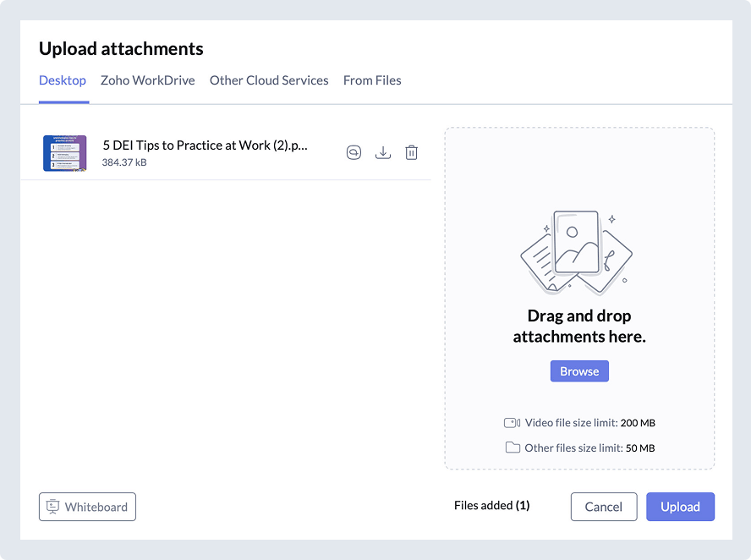Download the attached DEI Tips file
The image size is (751, 560).
coord(383,152)
